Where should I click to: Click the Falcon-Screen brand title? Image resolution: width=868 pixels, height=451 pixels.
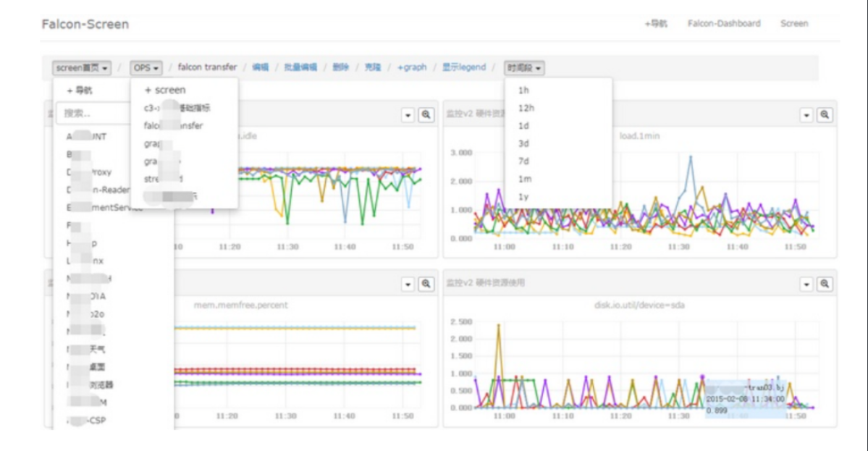(x=85, y=25)
